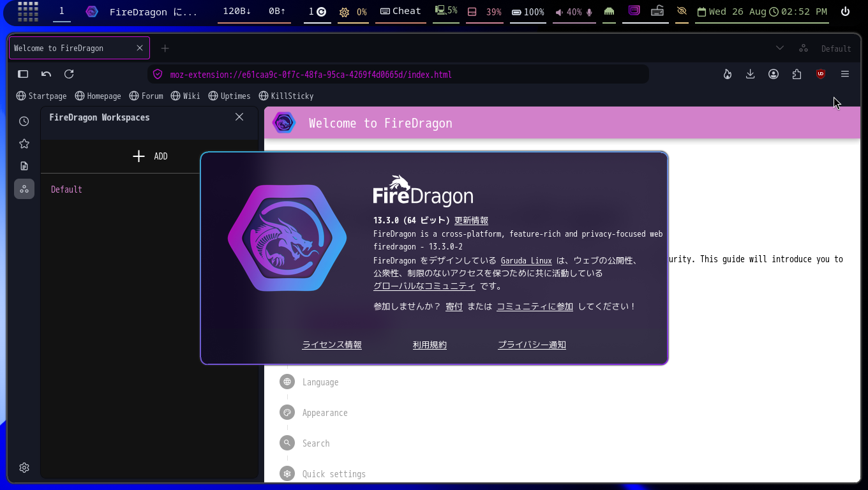Viewport: 868px width, 490px height.
Task: Click the Search step magnifier icon
Action: [x=287, y=443]
